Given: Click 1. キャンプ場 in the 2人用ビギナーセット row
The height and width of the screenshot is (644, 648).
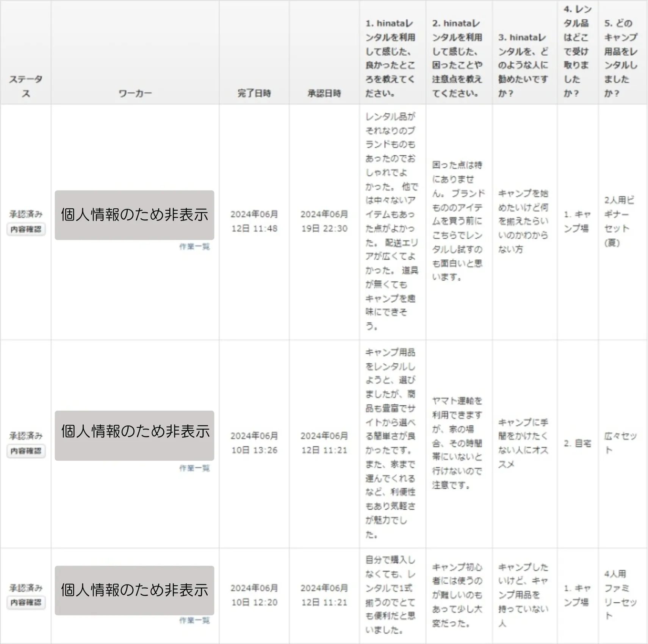Looking at the screenshot, I should [x=577, y=221].
